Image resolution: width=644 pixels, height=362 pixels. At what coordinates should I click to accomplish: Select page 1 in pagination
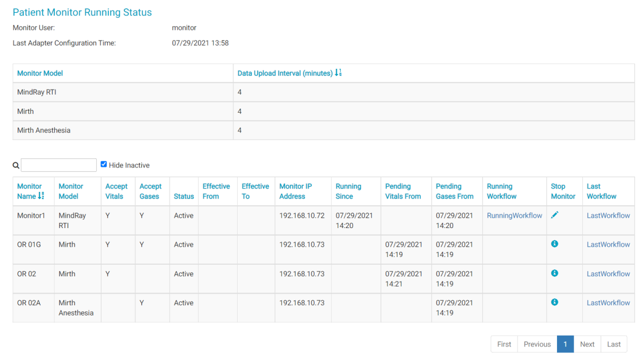point(565,344)
